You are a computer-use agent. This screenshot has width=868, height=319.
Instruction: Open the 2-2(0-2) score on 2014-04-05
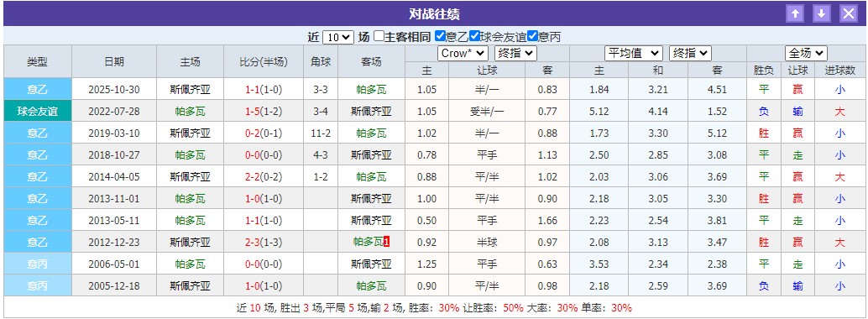coord(264,176)
